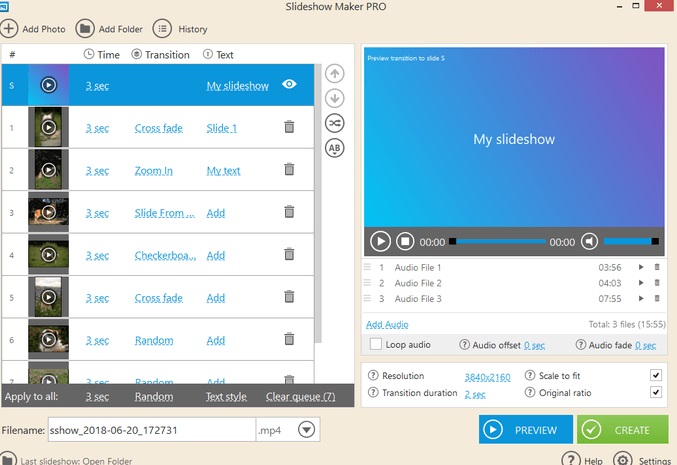Screen dimensions: 677x465
Task: Open Settings at bottom right
Action: [x=623, y=460]
